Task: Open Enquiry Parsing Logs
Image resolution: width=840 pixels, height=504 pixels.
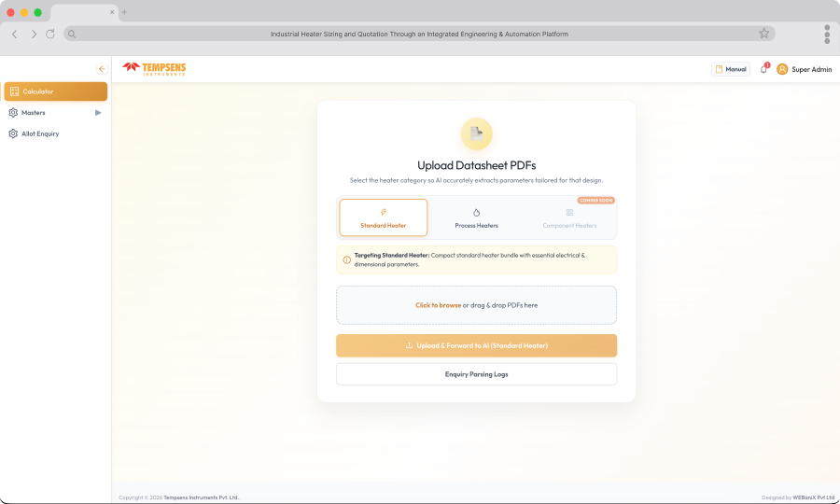Action: [x=476, y=374]
